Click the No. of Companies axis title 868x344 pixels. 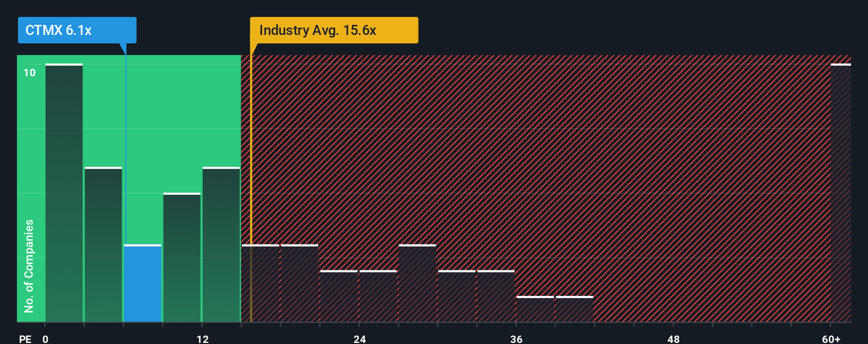[29, 266]
